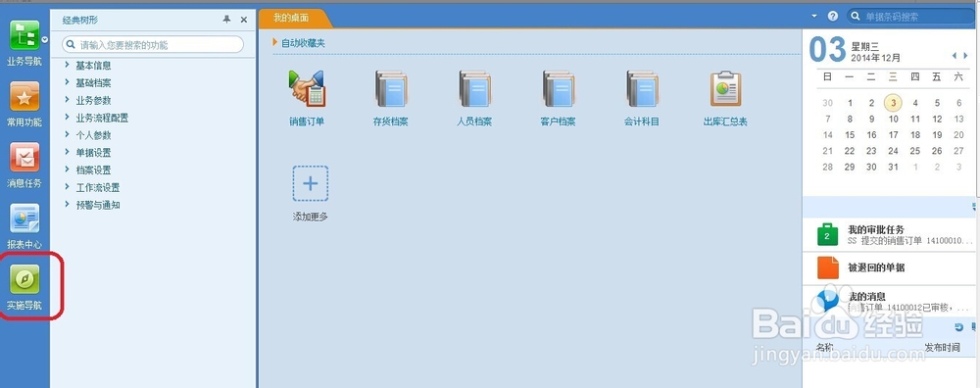Expand 业务流程配置 tree node
The width and height of the screenshot is (980, 388).
(67, 118)
